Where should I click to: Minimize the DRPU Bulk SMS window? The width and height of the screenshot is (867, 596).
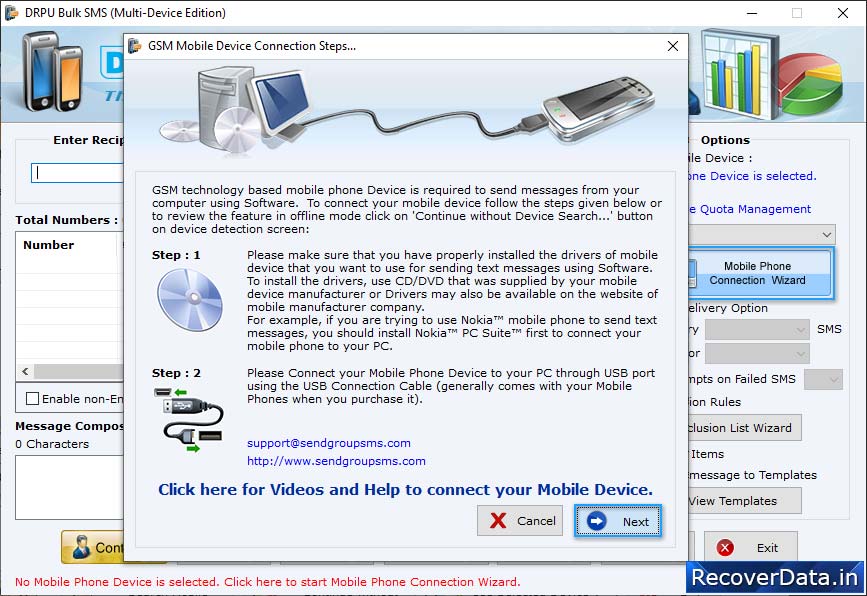[752, 13]
